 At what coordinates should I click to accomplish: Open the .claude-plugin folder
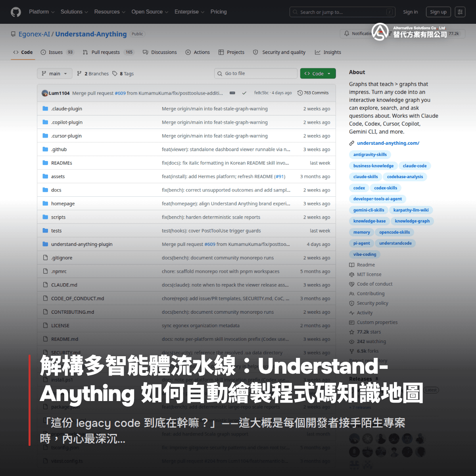pyautogui.click(x=67, y=109)
